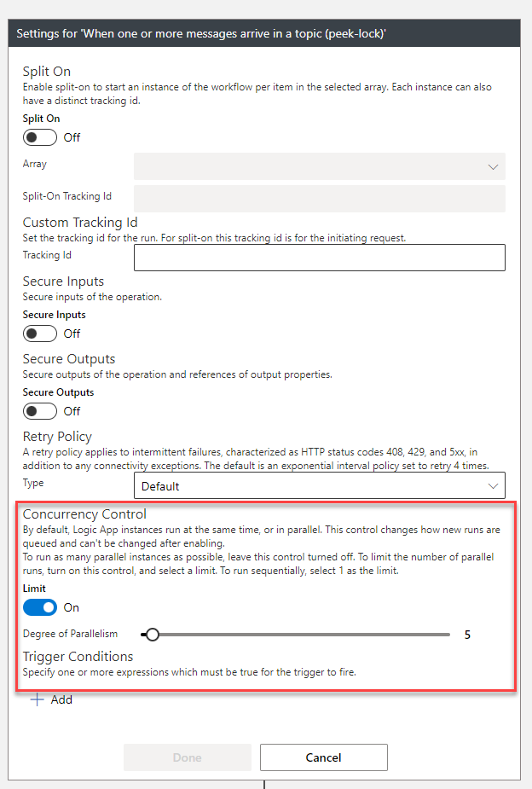
Task: Open the Retry Policy Type dropdown
Action: coord(319,486)
